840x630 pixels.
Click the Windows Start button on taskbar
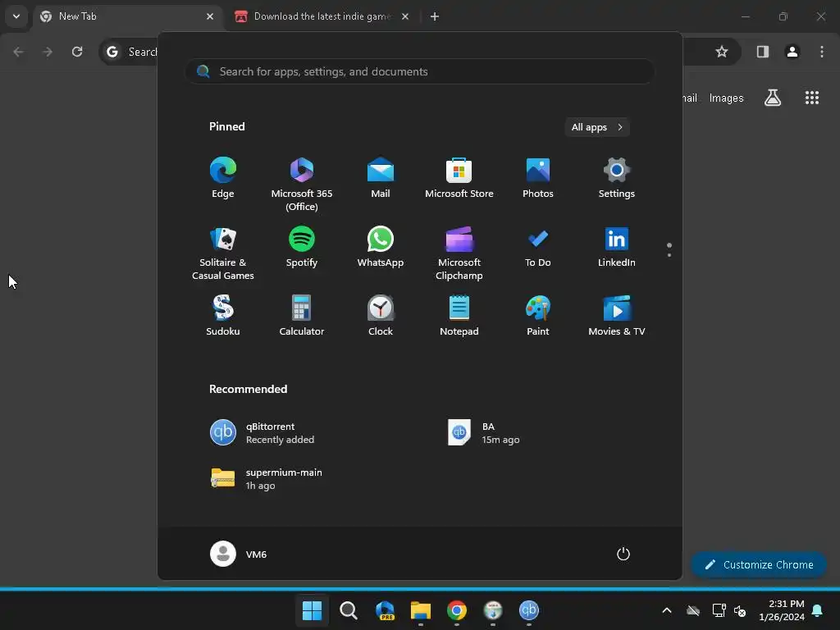pos(312,610)
